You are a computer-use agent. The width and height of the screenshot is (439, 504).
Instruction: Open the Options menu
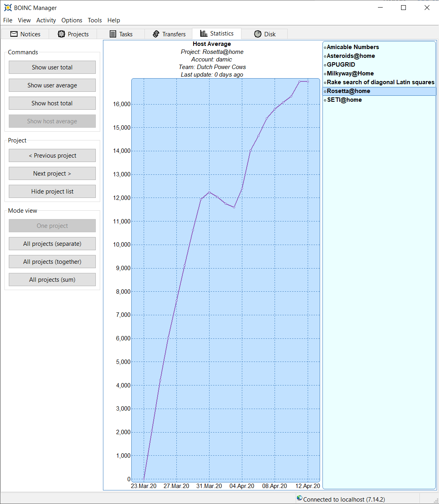tap(72, 20)
